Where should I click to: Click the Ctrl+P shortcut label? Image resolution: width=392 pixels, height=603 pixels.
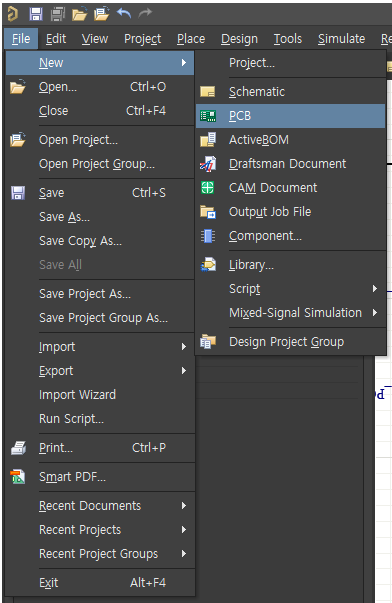[149, 448]
